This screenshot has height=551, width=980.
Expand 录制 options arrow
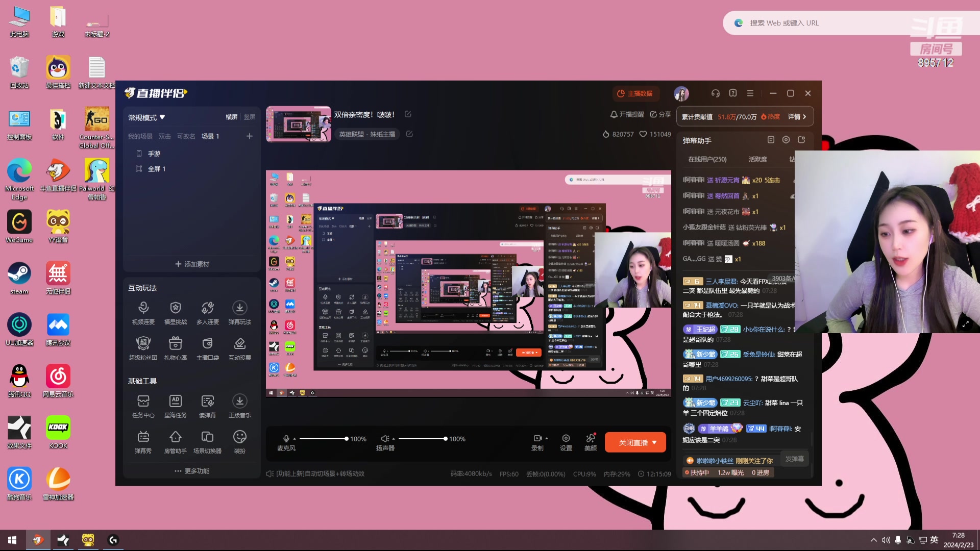tap(547, 438)
